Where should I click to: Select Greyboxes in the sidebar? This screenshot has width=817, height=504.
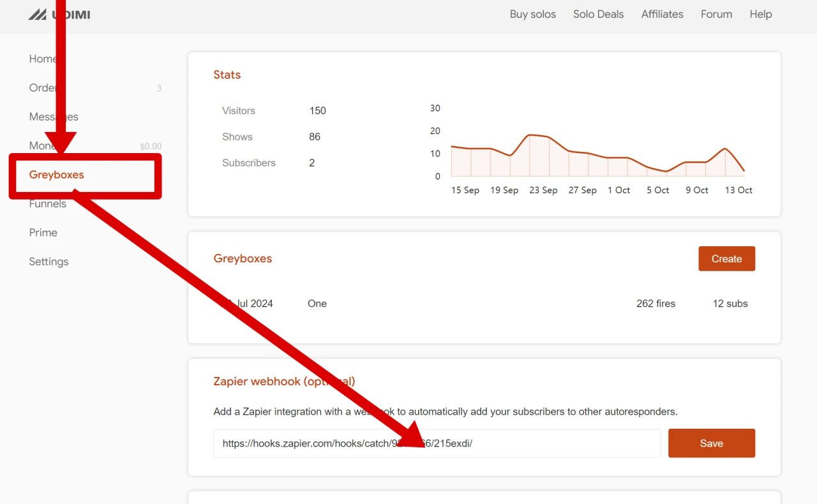pyautogui.click(x=57, y=175)
